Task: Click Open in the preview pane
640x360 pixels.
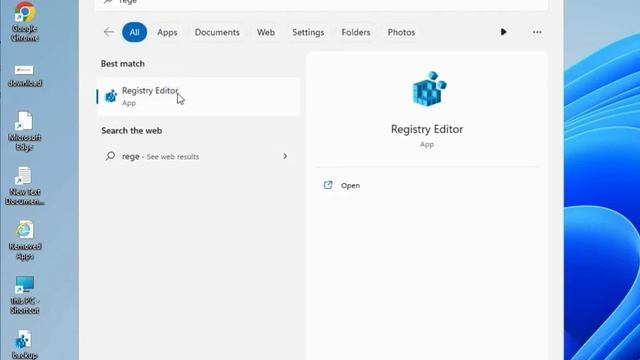Action: point(350,185)
